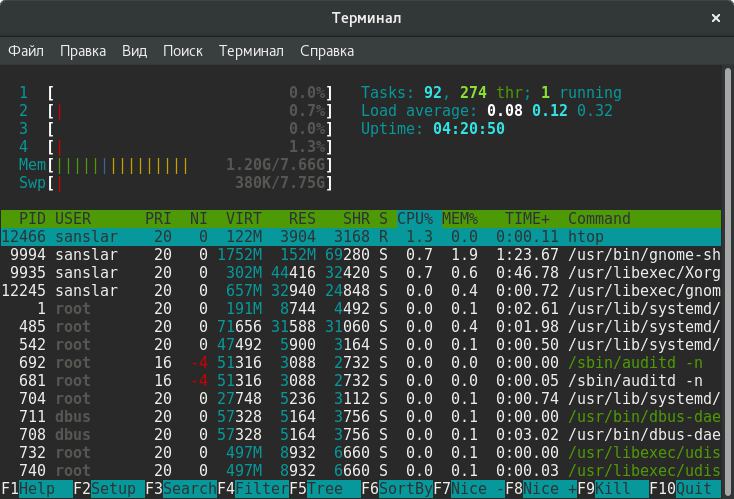Open the F6 SortBy selector
734x499 pixels.
397,489
